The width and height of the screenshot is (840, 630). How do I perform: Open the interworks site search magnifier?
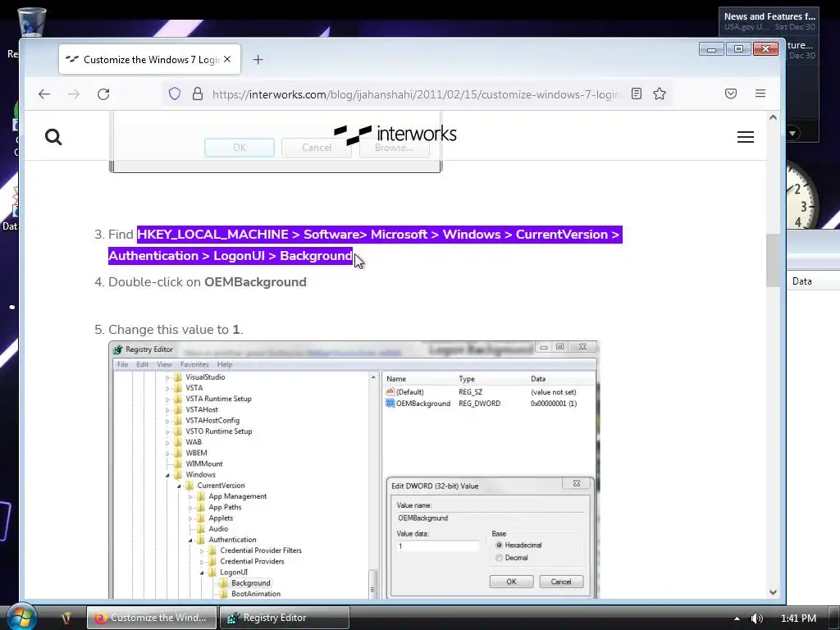[53, 137]
